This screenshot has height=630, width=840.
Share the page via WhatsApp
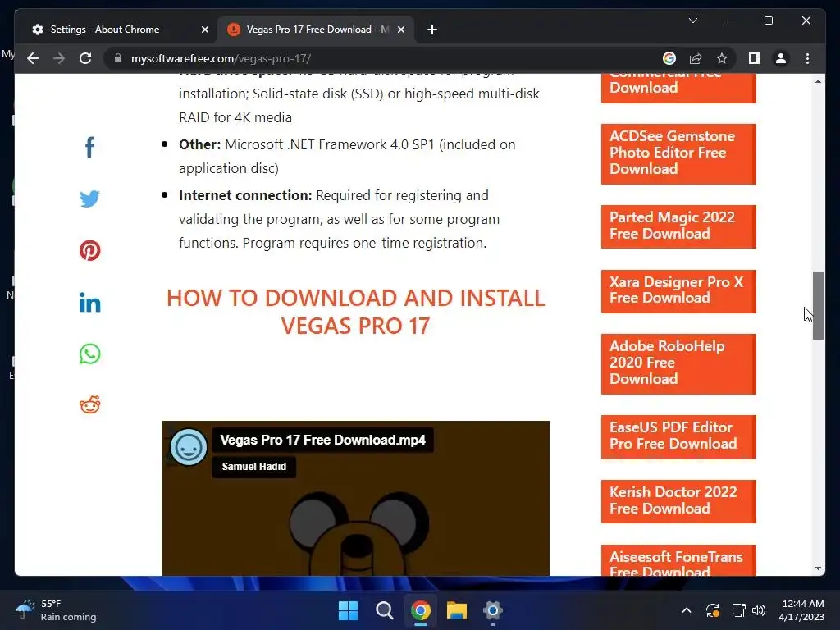pos(90,354)
